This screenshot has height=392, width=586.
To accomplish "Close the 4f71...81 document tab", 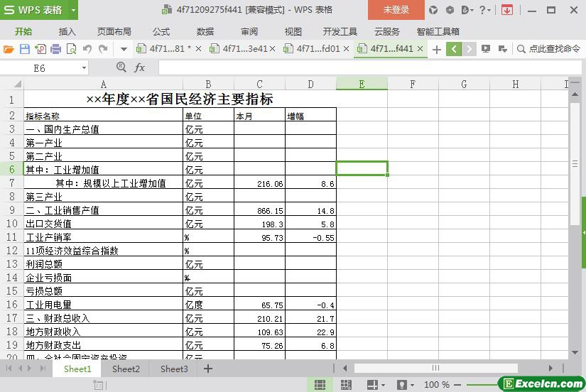I will [198, 48].
